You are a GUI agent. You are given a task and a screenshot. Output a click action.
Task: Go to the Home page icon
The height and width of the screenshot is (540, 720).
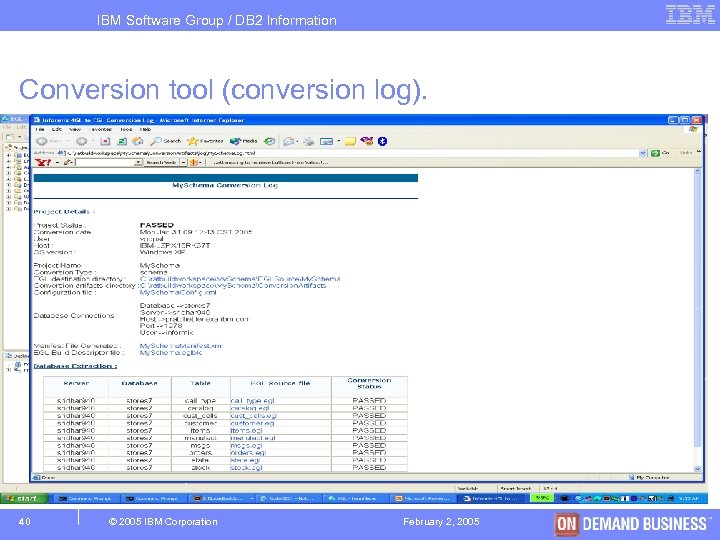138,141
